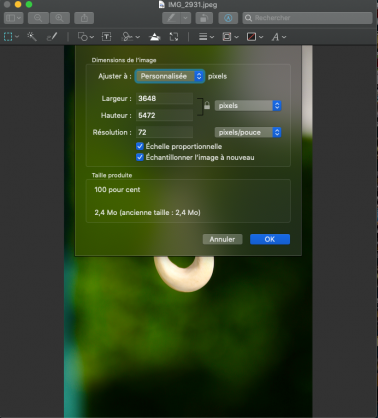Uncheck Échantillonner l'image à nouveau checkbox
The width and height of the screenshot is (378, 418).
point(140,157)
